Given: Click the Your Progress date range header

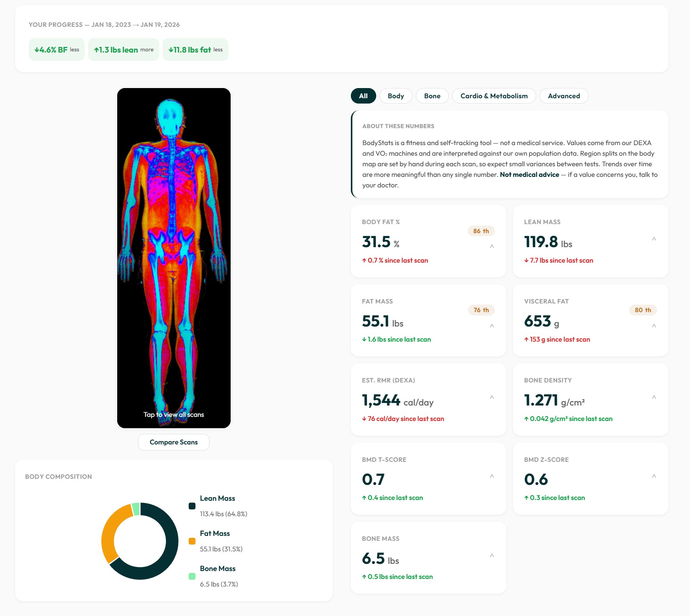Looking at the screenshot, I should (x=104, y=25).
